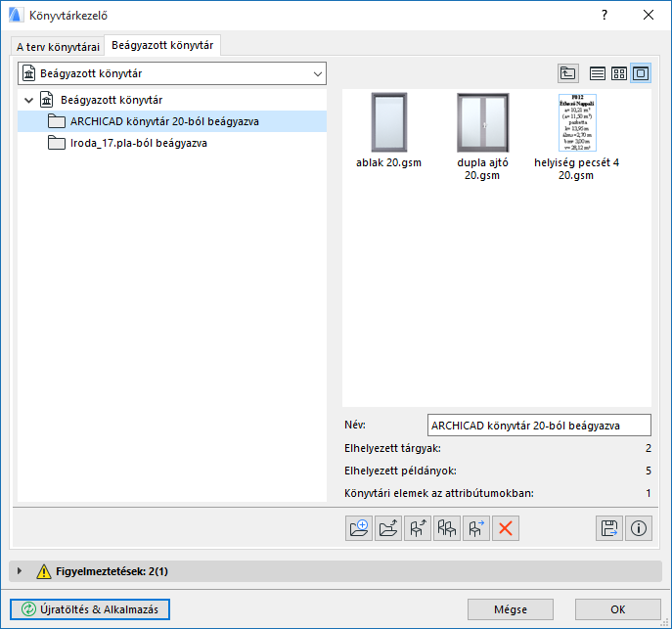The image size is (672, 629).
Task: Select the 'Beágyazott könyvtár' tab
Action: [x=162, y=45]
